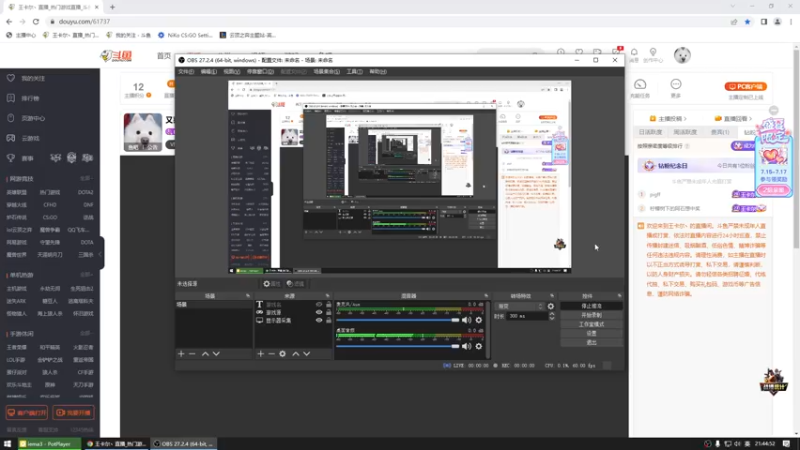Adjust transition duration stepper arrows
This screenshot has height=450, width=800.
[x=552, y=316]
